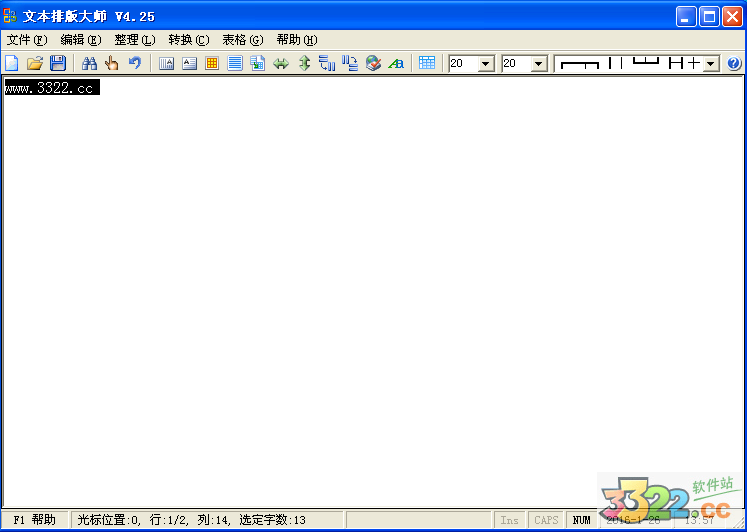The width and height of the screenshot is (747, 532).
Task: Click the blue lined-text justify icon
Action: [235, 63]
